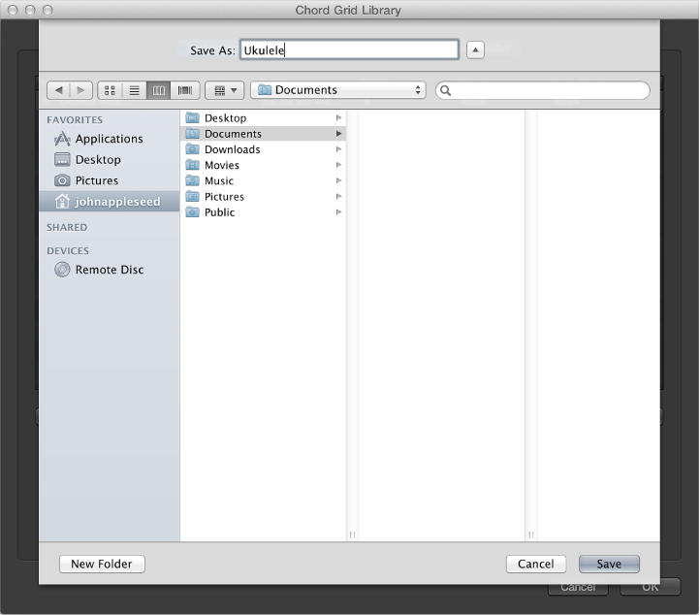The height and width of the screenshot is (615, 700).
Task: Switch to column view
Action: pos(158,90)
